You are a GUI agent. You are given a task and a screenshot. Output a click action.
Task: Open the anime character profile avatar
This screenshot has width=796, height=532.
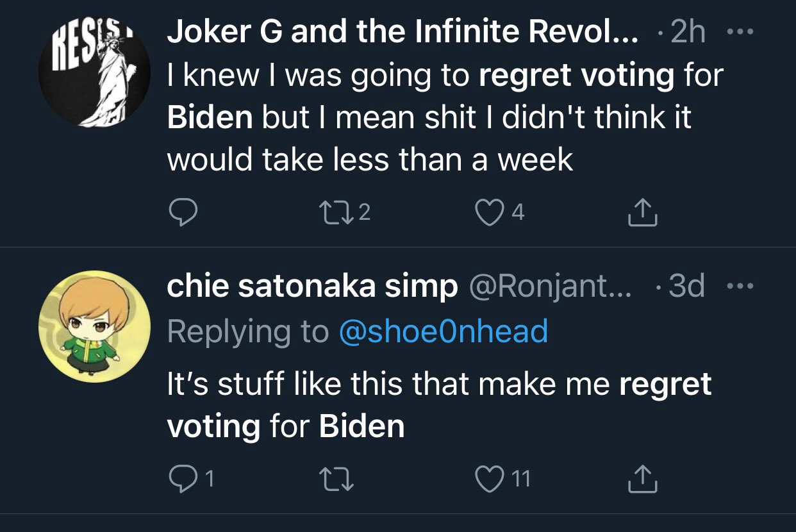pos(95,326)
